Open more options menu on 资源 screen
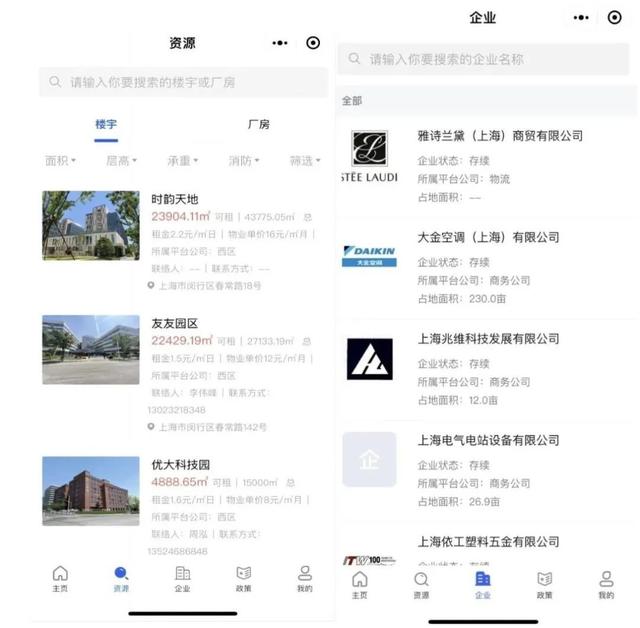This screenshot has height=628, width=640. click(280, 43)
